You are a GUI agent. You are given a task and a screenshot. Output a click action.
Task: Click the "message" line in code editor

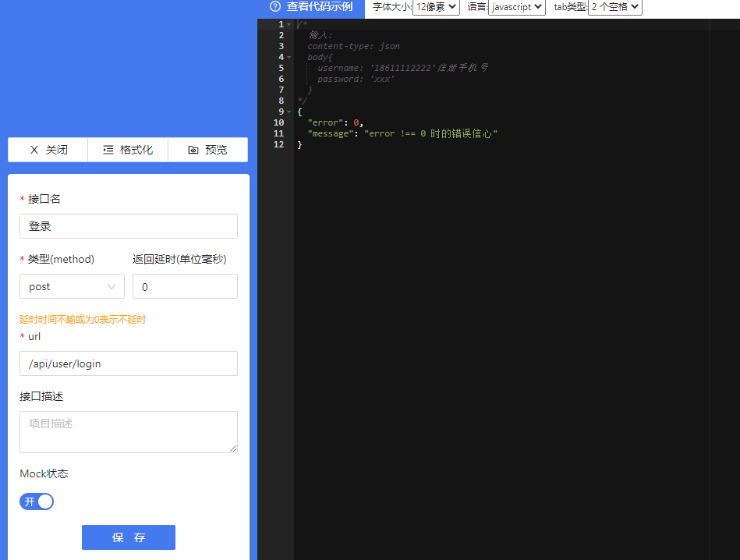point(402,133)
